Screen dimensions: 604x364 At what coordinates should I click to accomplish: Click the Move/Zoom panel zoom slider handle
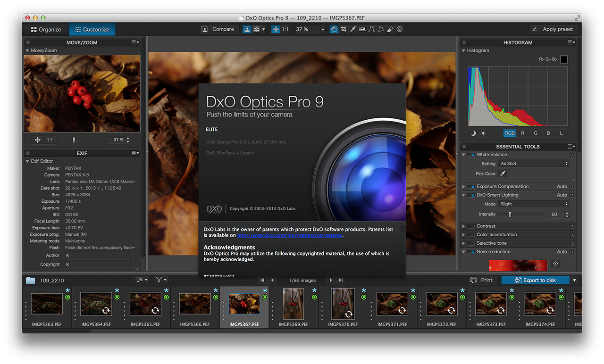[74, 140]
